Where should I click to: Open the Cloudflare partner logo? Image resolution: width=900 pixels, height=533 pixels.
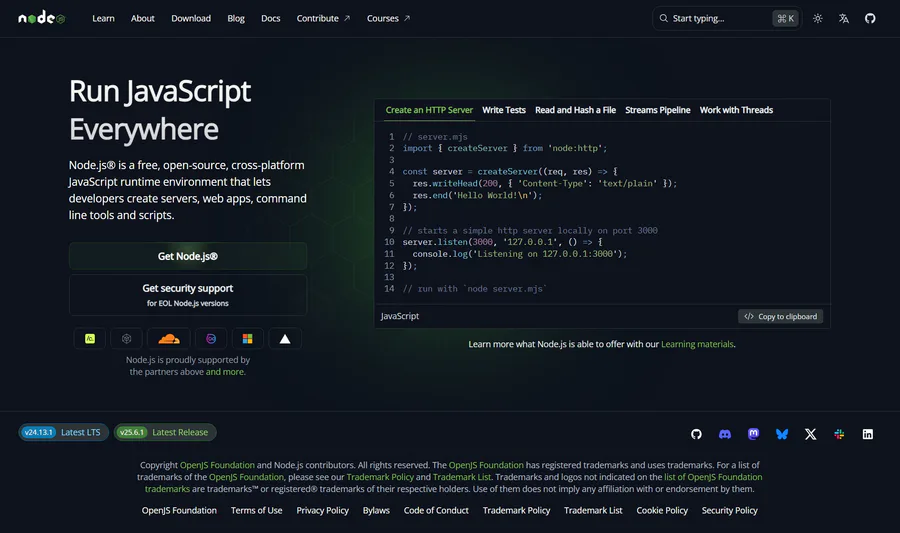click(x=169, y=339)
